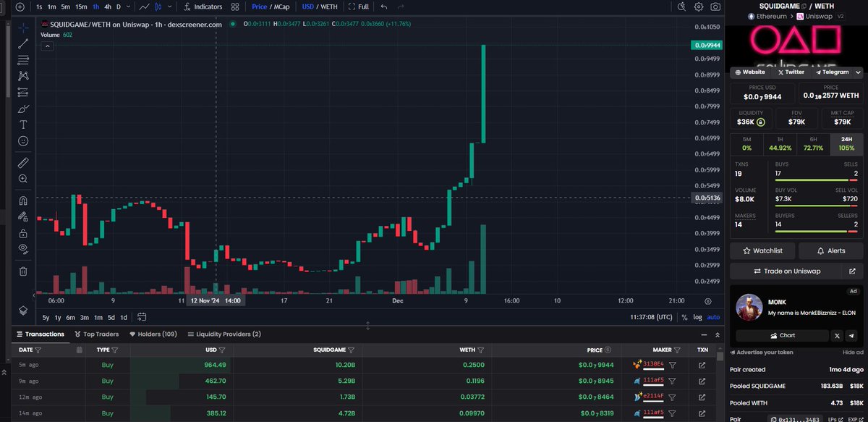The height and width of the screenshot is (422, 868).
Task: Delete all drawings with trash icon
Action: 23,271
